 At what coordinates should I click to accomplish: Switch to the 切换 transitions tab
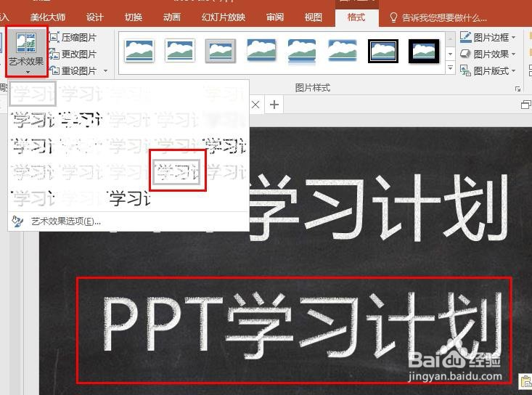(134, 17)
